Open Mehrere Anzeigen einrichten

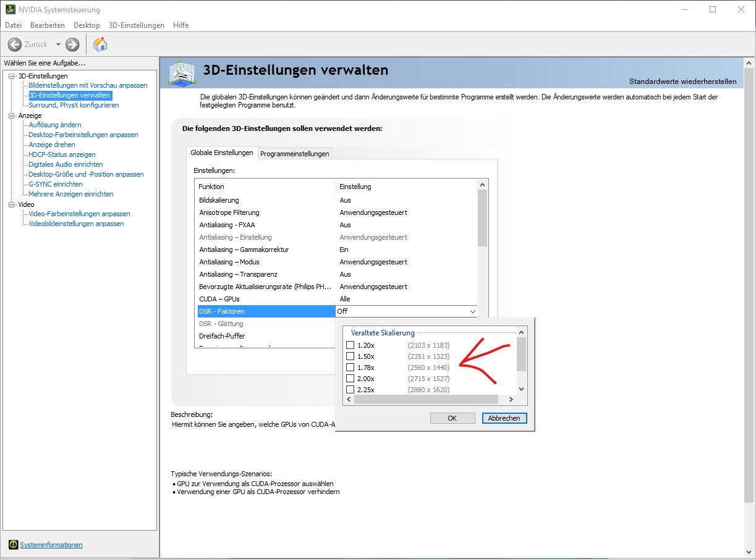tap(71, 194)
